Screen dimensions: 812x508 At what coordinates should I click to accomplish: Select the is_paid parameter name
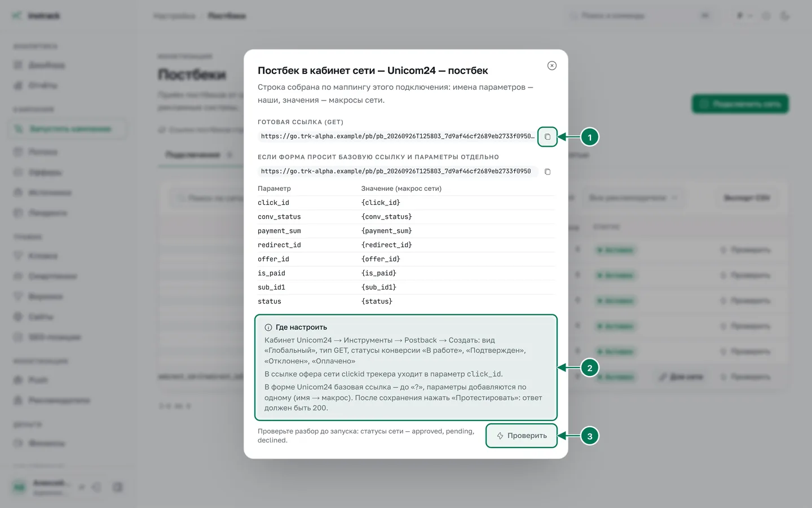click(271, 273)
